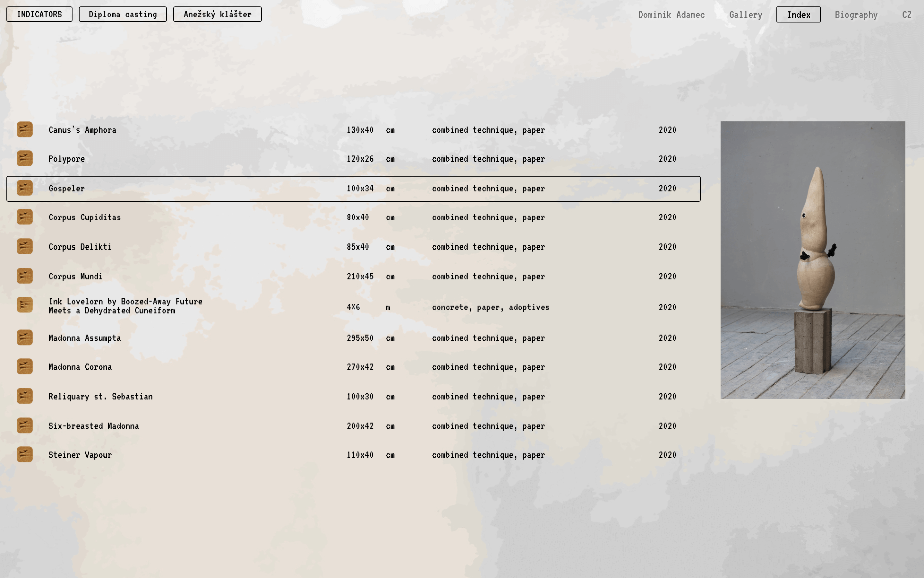The width and height of the screenshot is (924, 578).
Task: Select the Corpus Delikti title
Action: [80, 247]
